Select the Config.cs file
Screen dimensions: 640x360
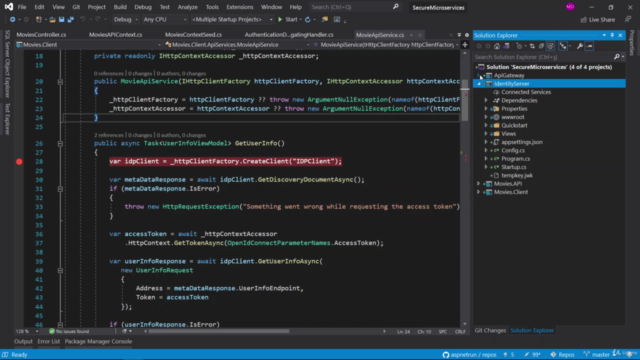(513, 151)
